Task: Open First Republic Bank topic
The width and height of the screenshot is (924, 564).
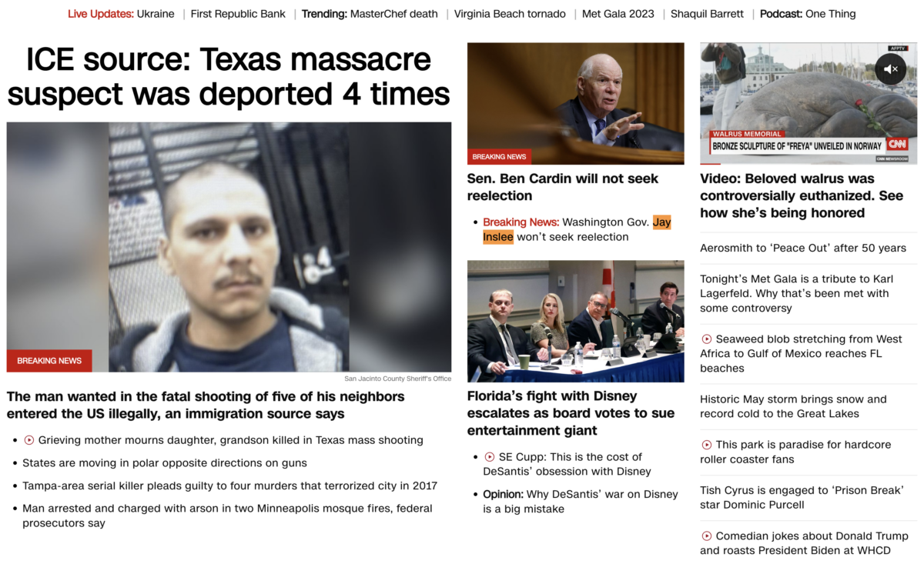Action: [238, 14]
